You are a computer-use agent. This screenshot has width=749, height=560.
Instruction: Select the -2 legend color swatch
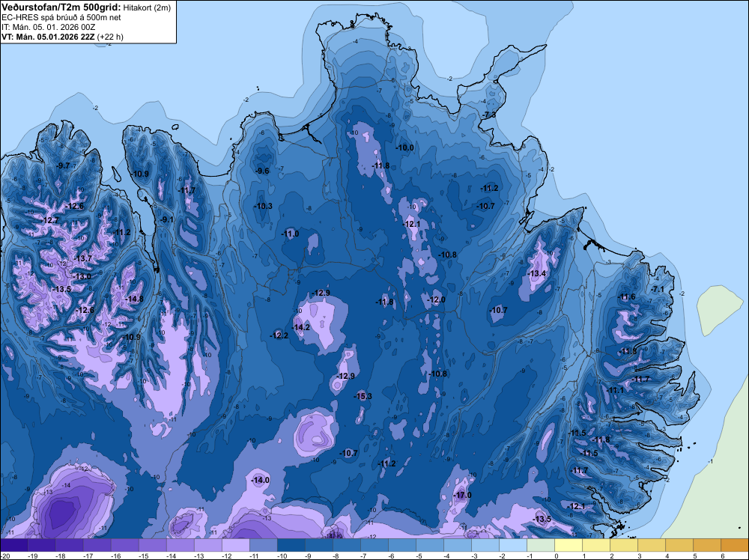pos(513,545)
